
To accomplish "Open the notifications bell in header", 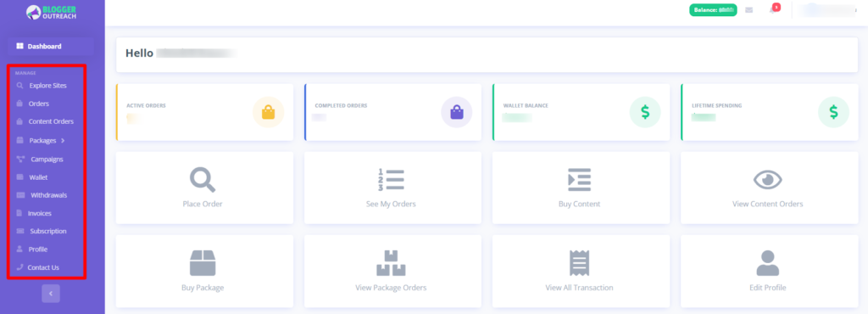I will pos(773,9).
